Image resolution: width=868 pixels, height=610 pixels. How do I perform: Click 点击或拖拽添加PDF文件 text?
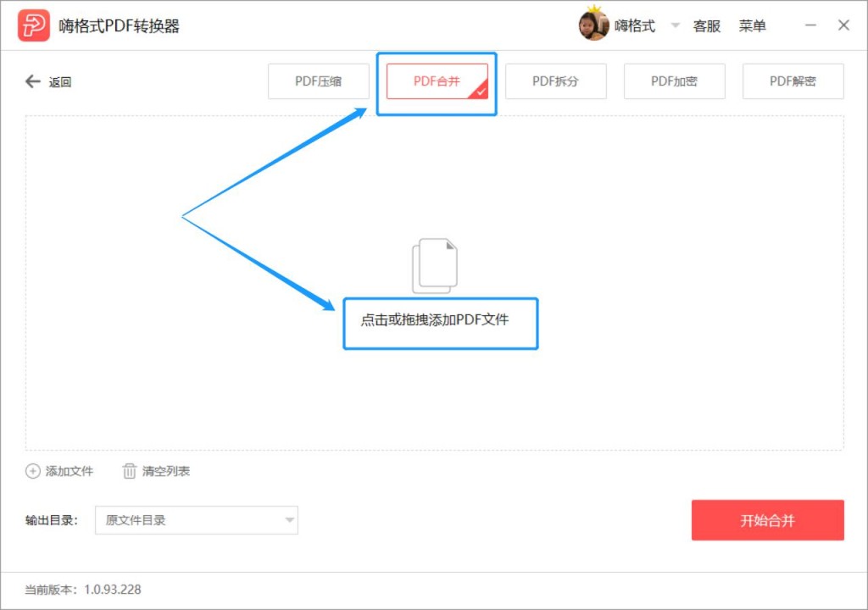pos(435,320)
